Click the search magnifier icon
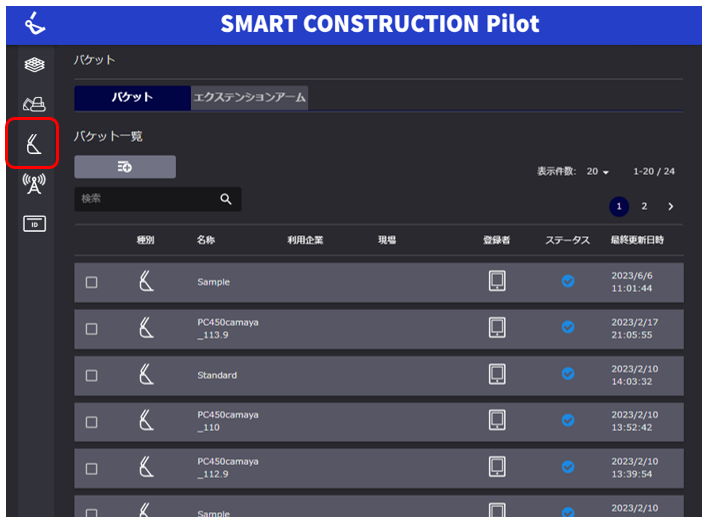Screen dimensions: 706x523 tap(226, 199)
